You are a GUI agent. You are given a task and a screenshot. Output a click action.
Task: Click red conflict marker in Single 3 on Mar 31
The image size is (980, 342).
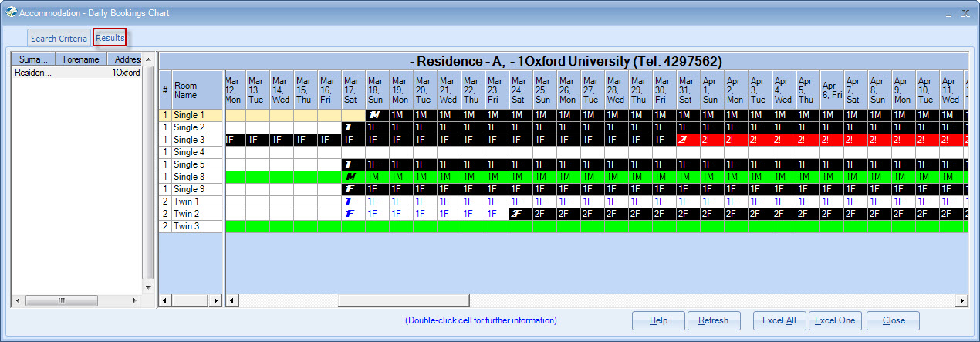pos(683,140)
